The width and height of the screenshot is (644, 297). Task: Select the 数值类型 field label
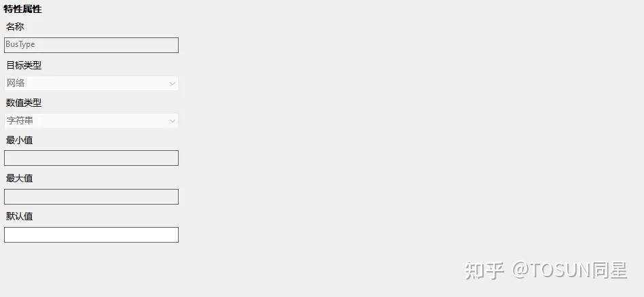pyautogui.click(x=24, y=103)
